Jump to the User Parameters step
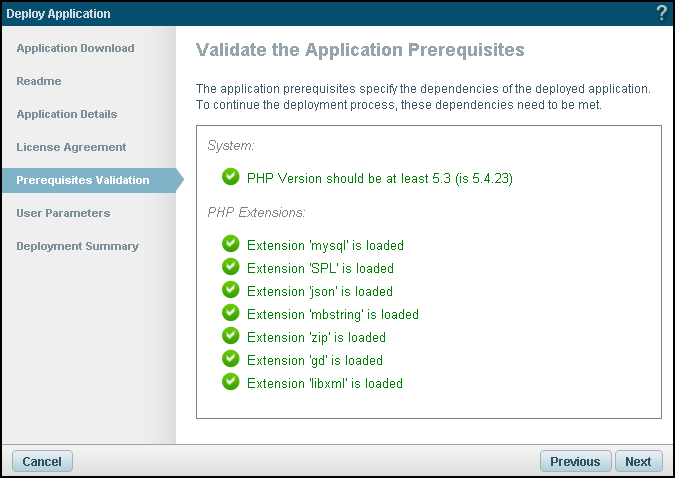The width and height of the screenshot is (675, 478). pyautogui.click(x=63, y=213)
